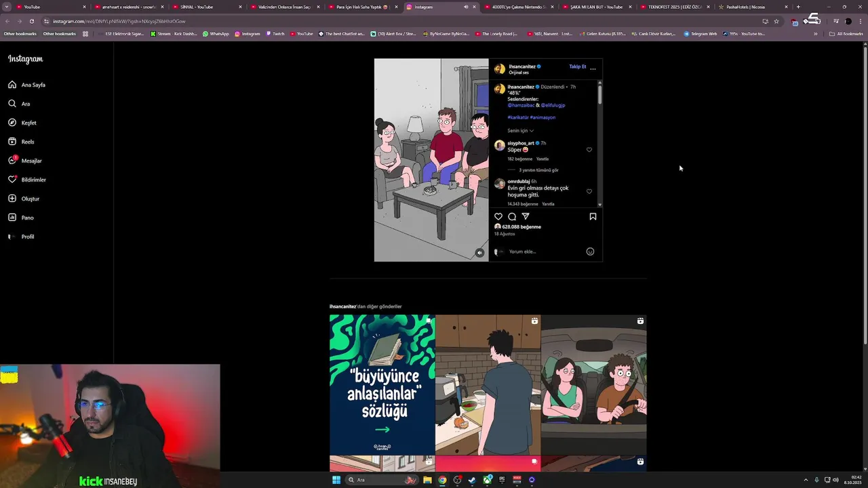Viewport: 868px width, 488px height.
Task: Switch to the first YouTube tab
Action: pos(51,7)
